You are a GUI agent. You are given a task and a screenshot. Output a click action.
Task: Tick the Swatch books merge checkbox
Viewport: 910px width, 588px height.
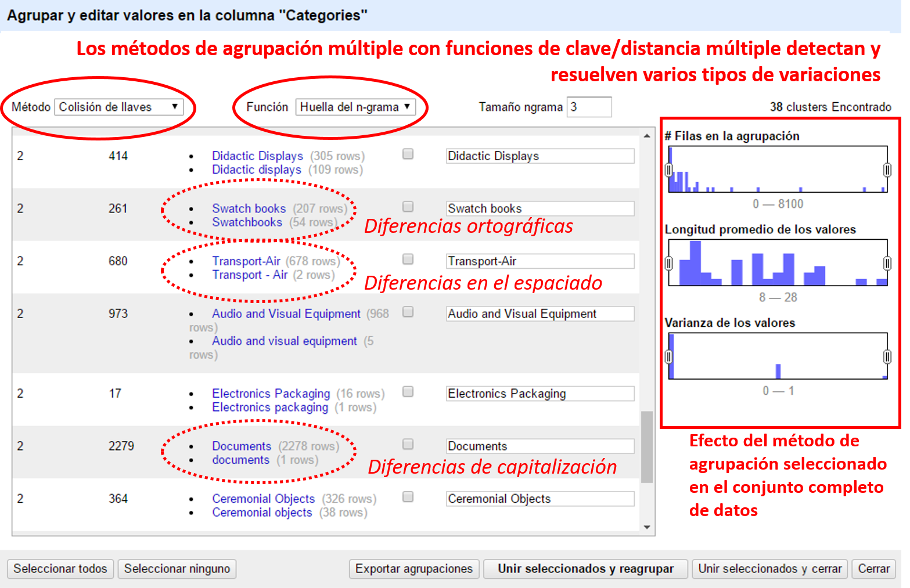tap(408, 207)
